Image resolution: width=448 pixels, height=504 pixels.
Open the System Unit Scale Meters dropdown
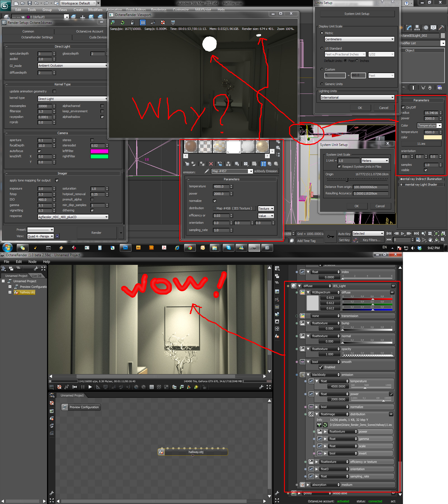(375, 161)
